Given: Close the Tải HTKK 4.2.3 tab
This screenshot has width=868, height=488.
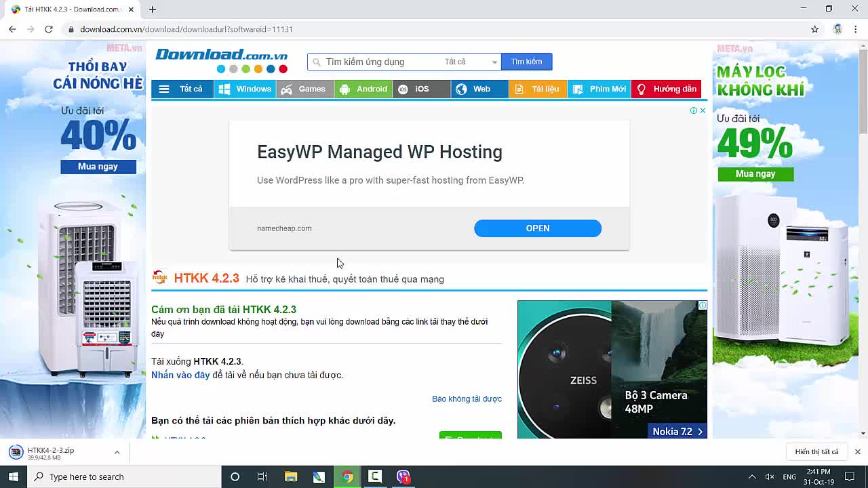Looking at the screenshot, I should point(131,9).
